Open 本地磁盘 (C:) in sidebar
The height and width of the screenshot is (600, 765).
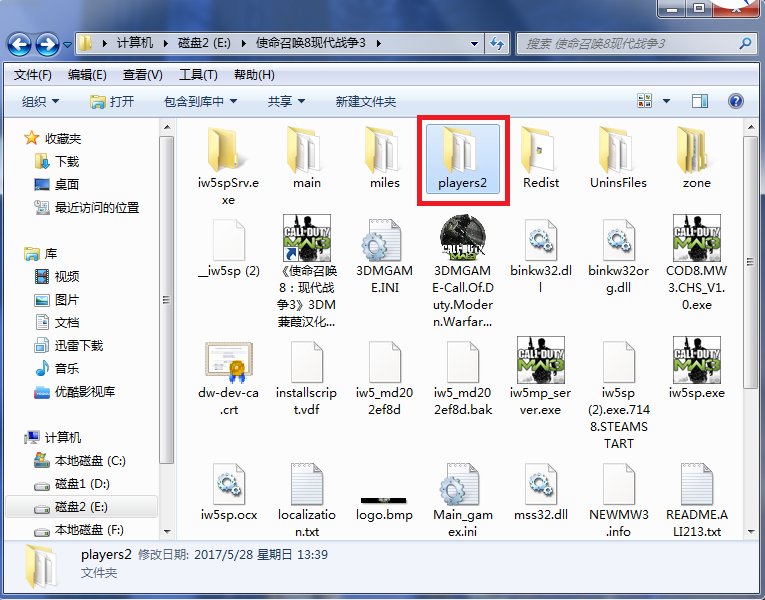tap(80, 460)
